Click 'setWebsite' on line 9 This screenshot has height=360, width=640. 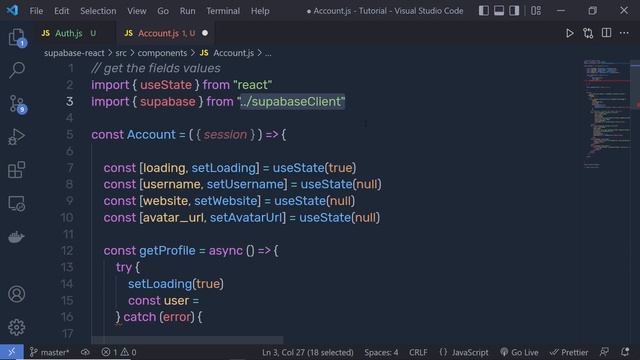tap(225, 201)
